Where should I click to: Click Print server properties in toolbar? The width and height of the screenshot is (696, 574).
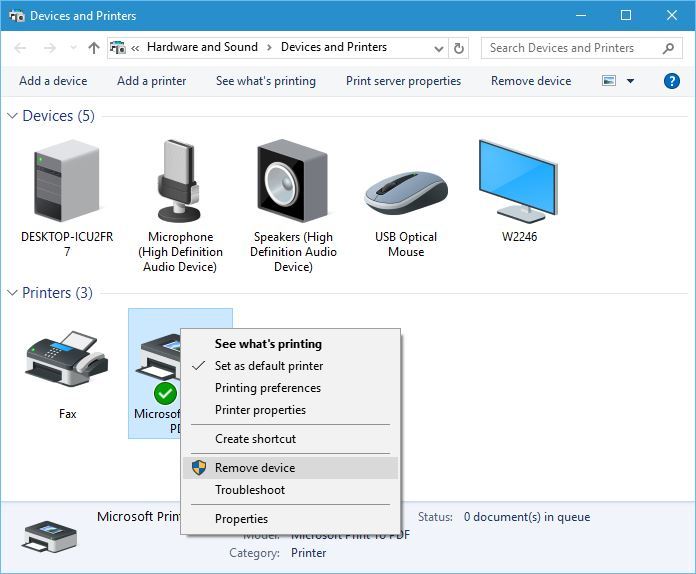click(403, 81)
